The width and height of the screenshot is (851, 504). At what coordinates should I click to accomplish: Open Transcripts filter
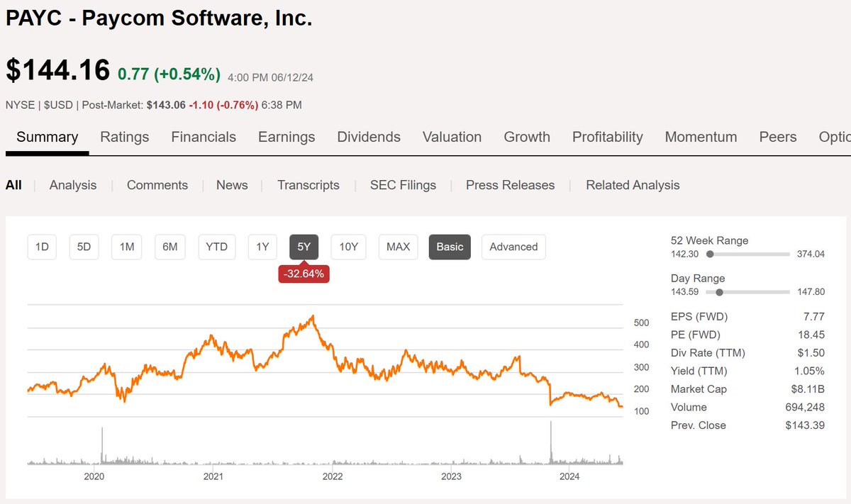click(x=308, y=185)
